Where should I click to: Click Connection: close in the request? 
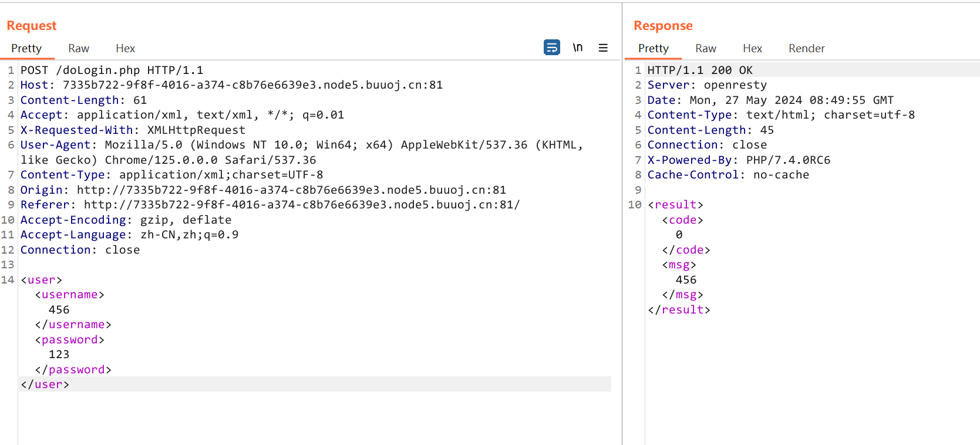(80, 250)
